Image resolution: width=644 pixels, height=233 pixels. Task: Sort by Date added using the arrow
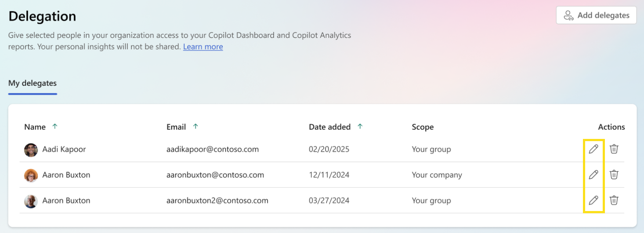[x=360, y=127]
